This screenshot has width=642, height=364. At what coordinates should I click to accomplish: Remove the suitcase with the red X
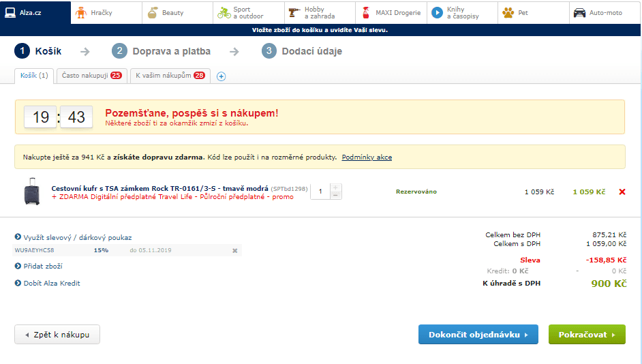(x=622, y=192)
